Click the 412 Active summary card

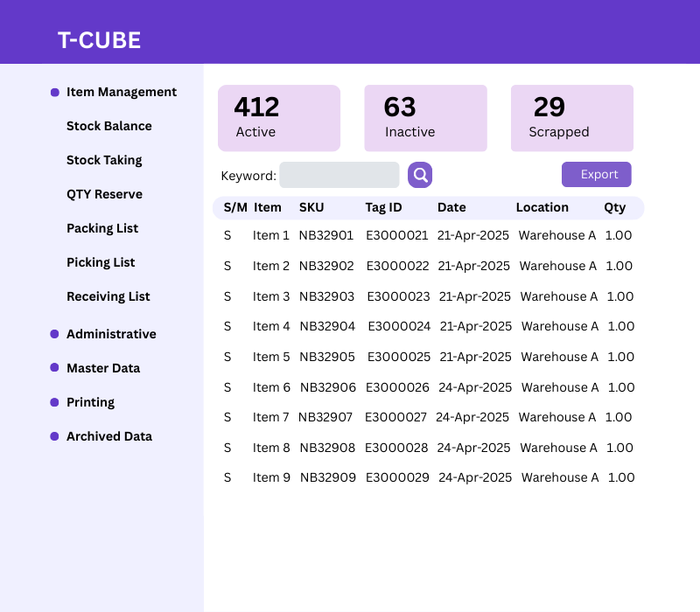[x=279, y=117]
